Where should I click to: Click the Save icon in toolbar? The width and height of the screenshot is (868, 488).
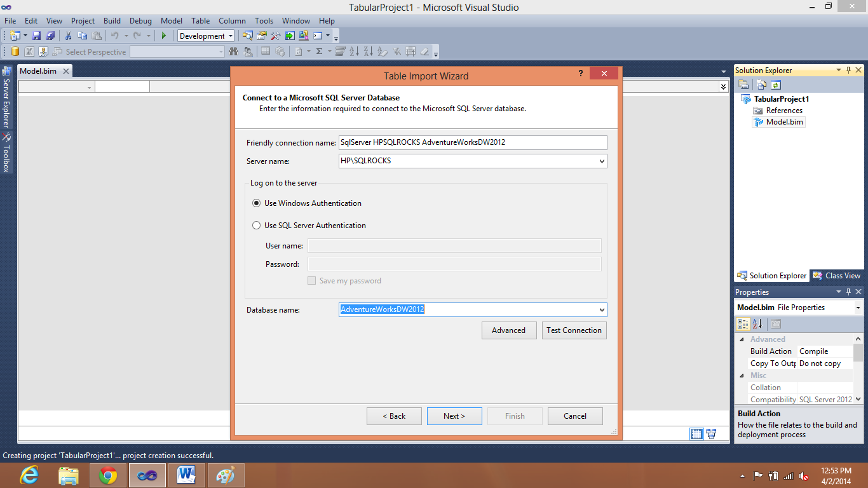[36, 36]
